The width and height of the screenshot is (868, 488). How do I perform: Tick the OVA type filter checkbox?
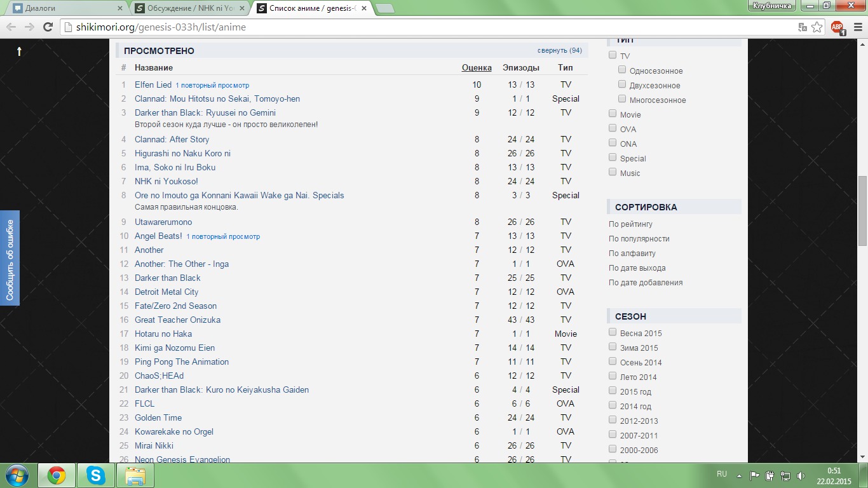[x=613, y=128]
